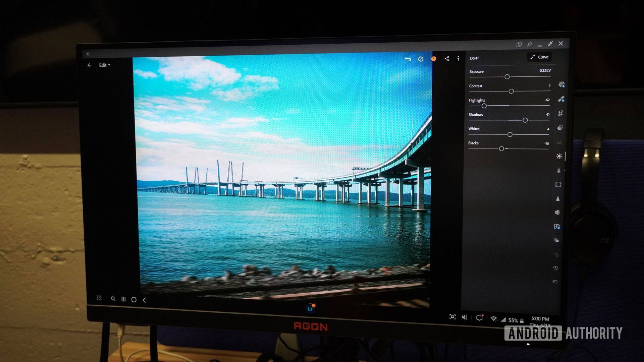Click the taskbar back chevron
Viewport: 644px width, 362px height.
click(144, 300)
